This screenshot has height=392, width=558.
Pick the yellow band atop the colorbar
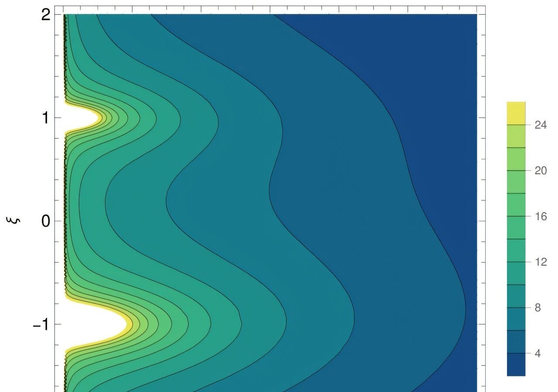(x=516, y=113)
